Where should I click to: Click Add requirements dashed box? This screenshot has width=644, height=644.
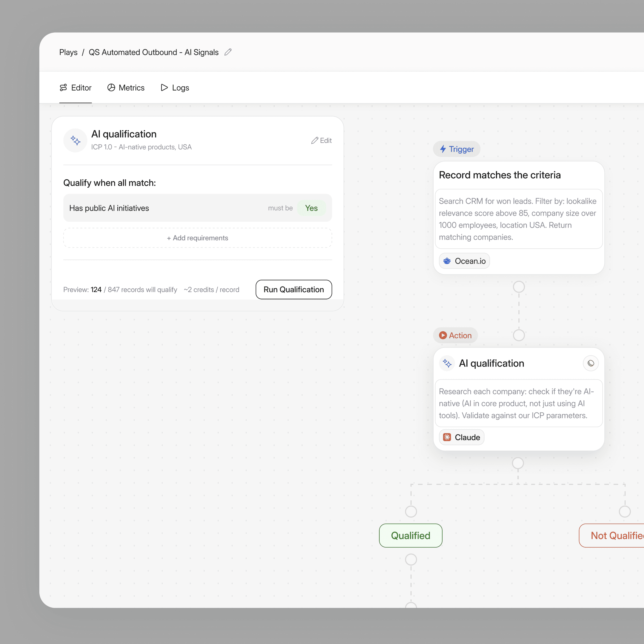point(198,238)
